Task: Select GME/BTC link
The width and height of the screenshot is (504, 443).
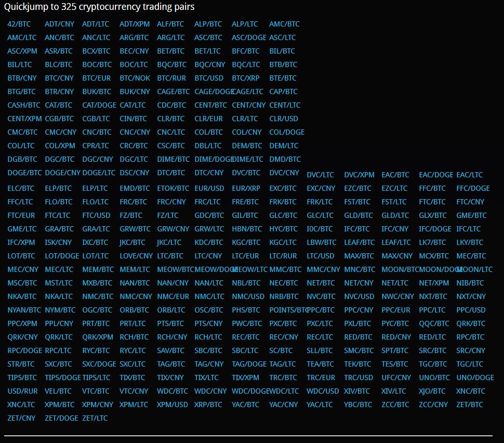Action: pos(471,216)
